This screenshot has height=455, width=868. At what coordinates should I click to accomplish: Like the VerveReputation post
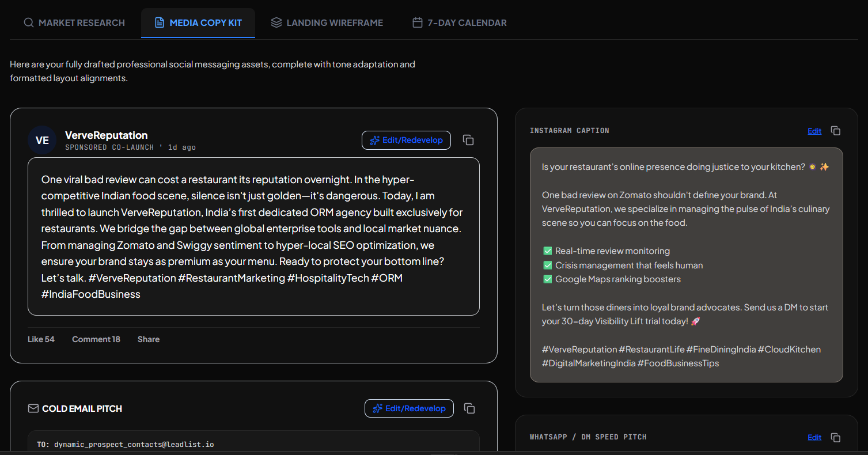[x=41, y=339]
